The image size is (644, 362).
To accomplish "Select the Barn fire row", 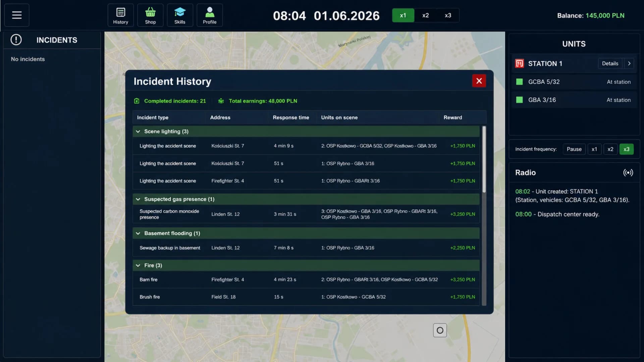I will (306, 280).
